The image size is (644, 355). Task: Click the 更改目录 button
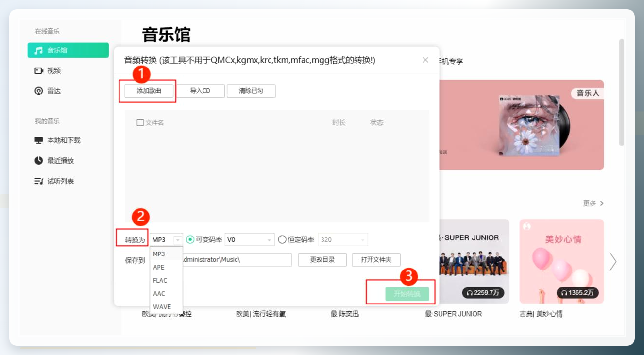(x=322, y=260)
